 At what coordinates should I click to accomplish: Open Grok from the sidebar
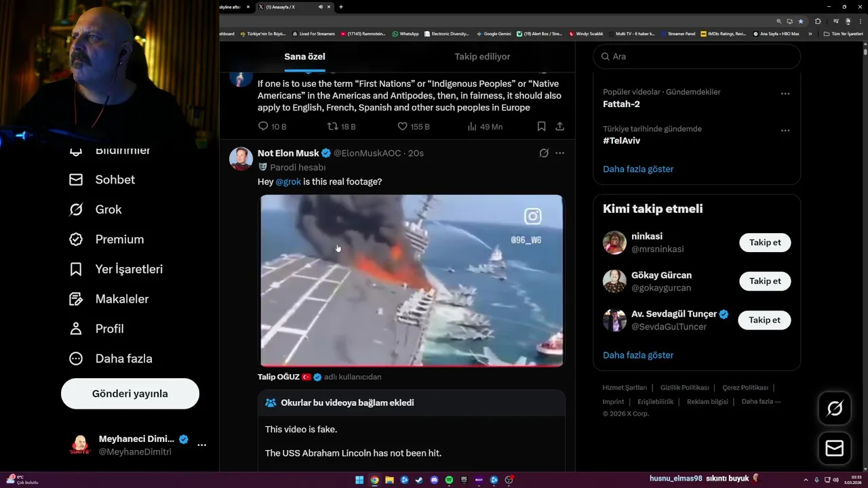95,209
